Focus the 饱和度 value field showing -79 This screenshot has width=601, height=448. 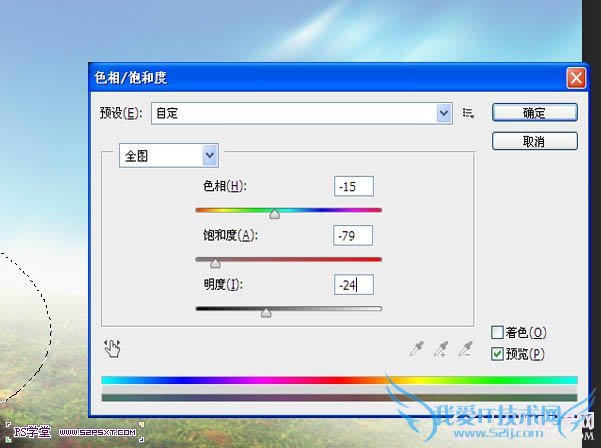click(353, 235)
